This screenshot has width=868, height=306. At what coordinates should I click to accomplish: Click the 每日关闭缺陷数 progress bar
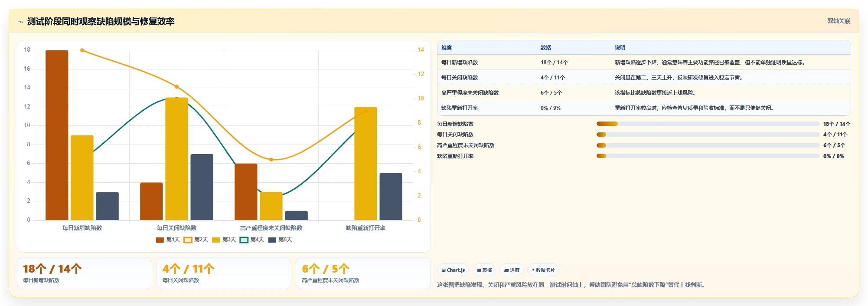708,135
